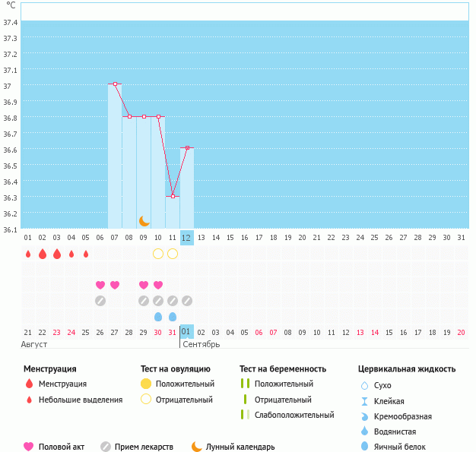Click the 37.4 temperature axis label
Image resolution: width=476 pixels, height=452 pixels.
coord(11,23)
